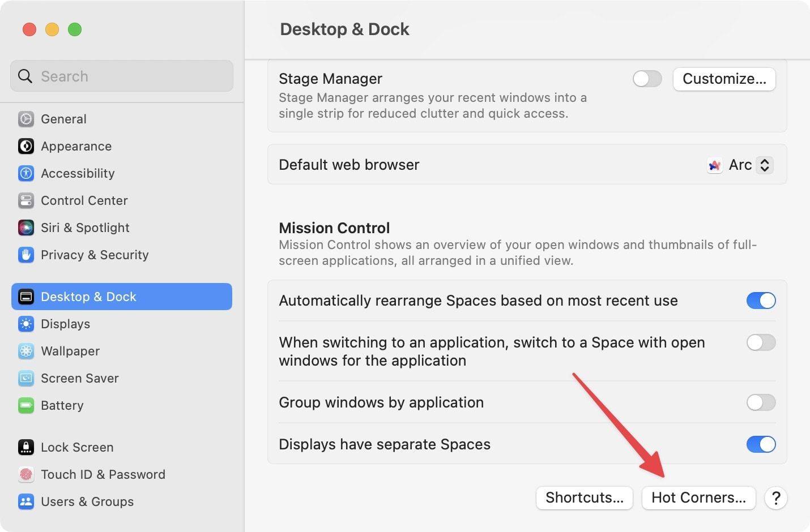Open Screen Saver settings via its icon
810x532 pixels.
click(26, 378)
